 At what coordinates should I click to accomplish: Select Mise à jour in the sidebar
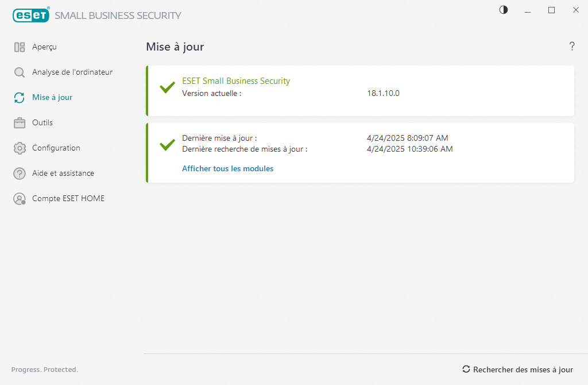click(x=52, y=98)
